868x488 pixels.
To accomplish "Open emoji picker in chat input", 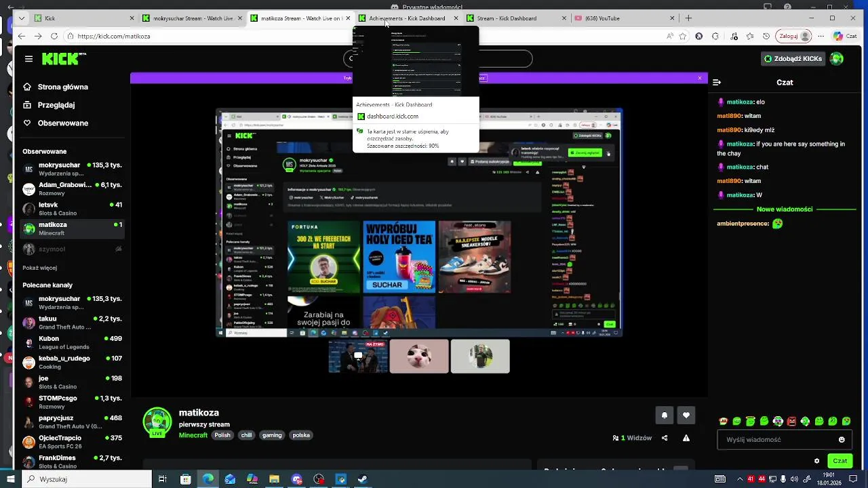I will pos(842,439).
